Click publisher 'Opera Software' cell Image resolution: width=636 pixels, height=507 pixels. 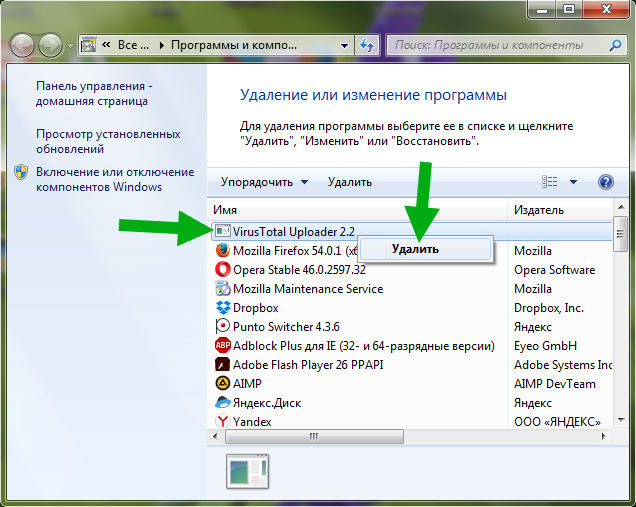pos(554,270)
